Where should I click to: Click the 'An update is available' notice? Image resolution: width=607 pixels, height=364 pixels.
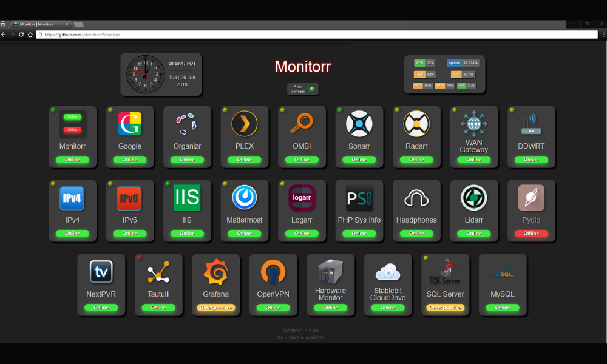pos(301,338)
